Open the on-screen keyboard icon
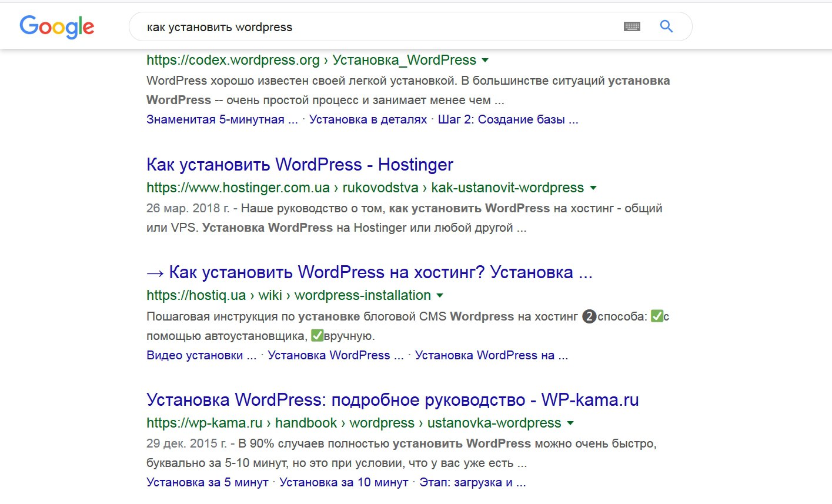The image size is (832, 504). point(632,26)
